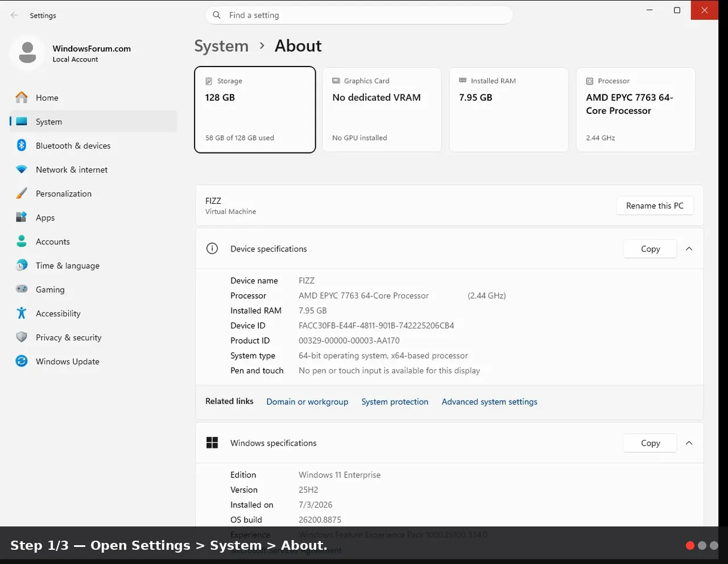Click the Accounts person icon

tap(22, 241)
